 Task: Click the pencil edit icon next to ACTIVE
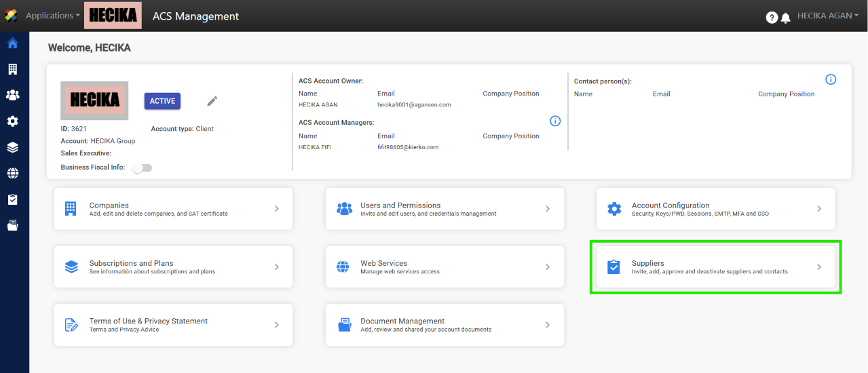coord(212,101)
